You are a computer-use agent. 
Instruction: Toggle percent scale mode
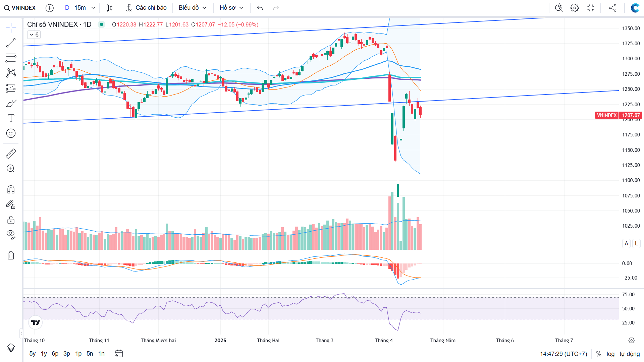[598, 354]
